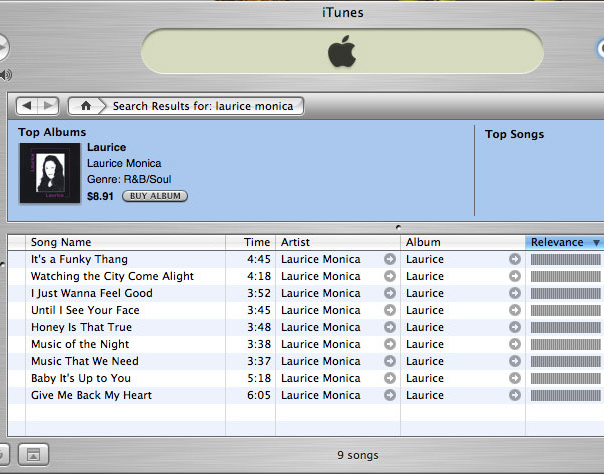Open Laurice Monica artist link in Top Albums
604x474 pixels.
coord(124,163)
